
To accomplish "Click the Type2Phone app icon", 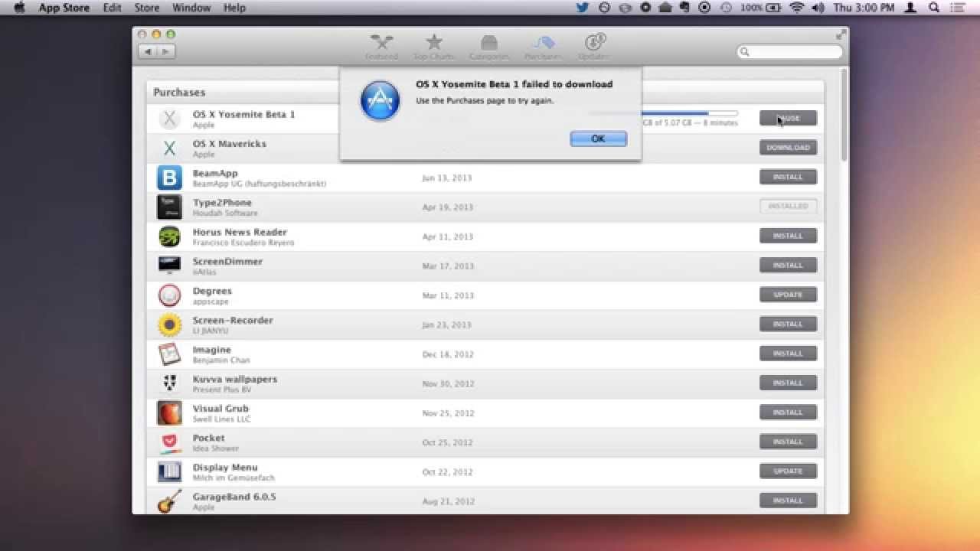I will click(x=169, y=207).
